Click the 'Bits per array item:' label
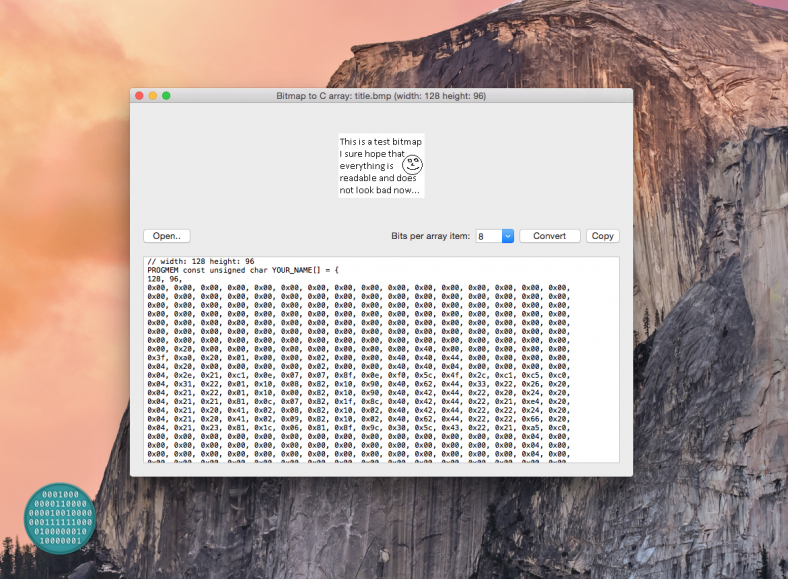 pos(430,236)
